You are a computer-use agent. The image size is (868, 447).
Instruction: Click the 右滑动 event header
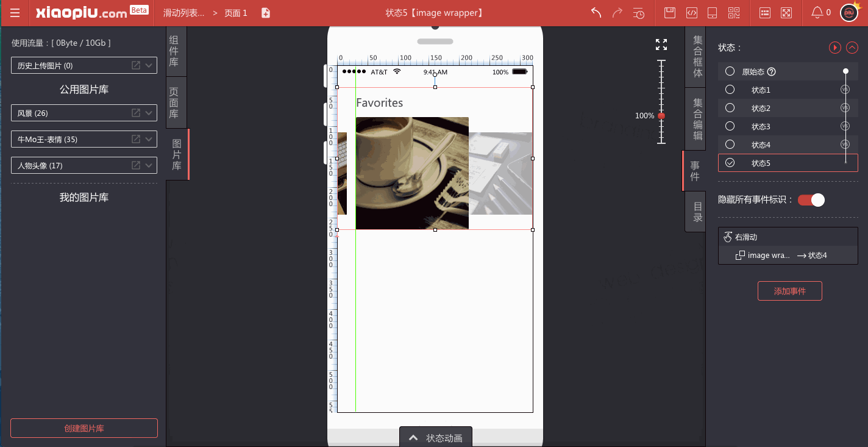[x=788, y=237]
